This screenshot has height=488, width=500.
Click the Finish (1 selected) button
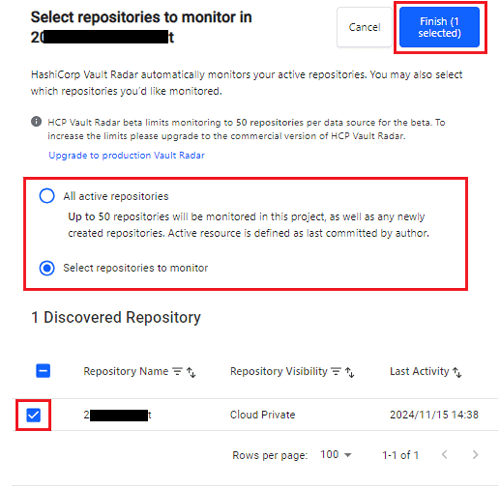click(x=439, y=27)
